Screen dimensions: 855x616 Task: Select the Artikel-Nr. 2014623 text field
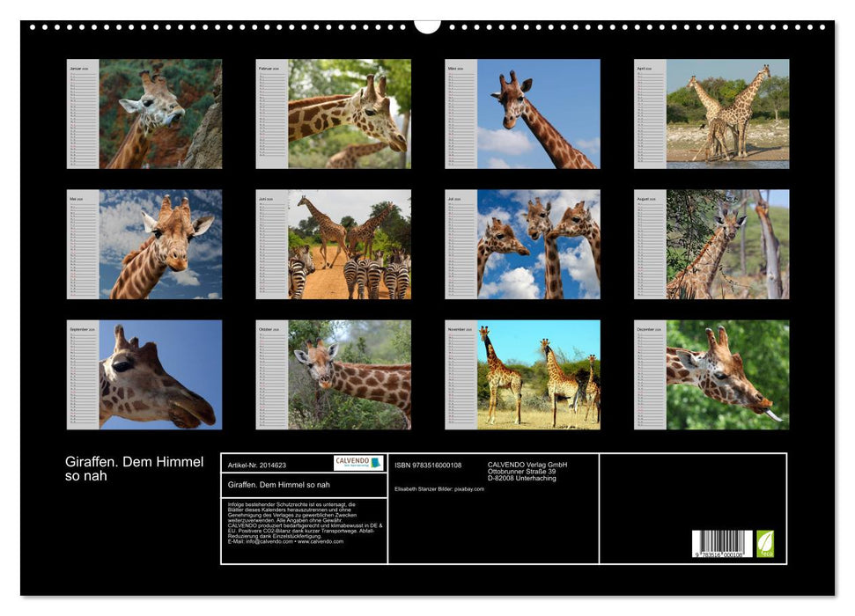258,466
